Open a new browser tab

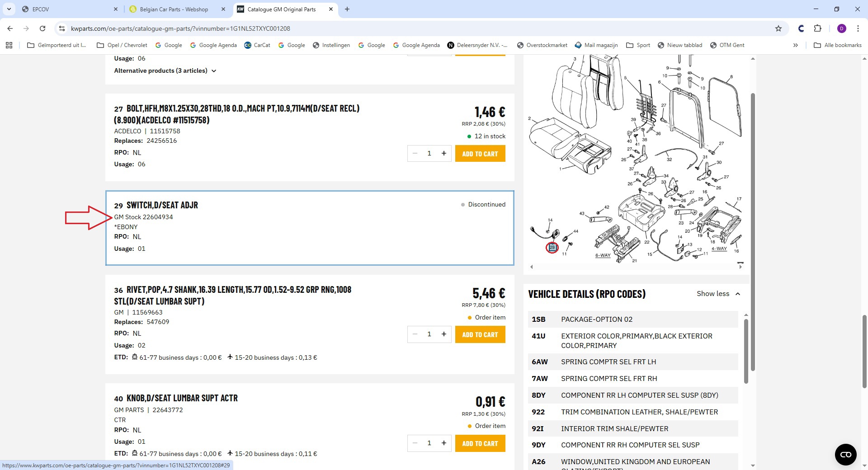coord(347,9)
